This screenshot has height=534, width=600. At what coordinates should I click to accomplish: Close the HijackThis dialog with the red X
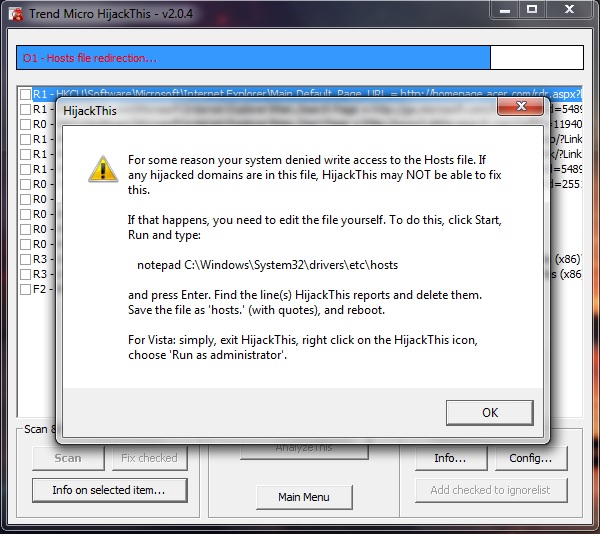click(520, 106)
